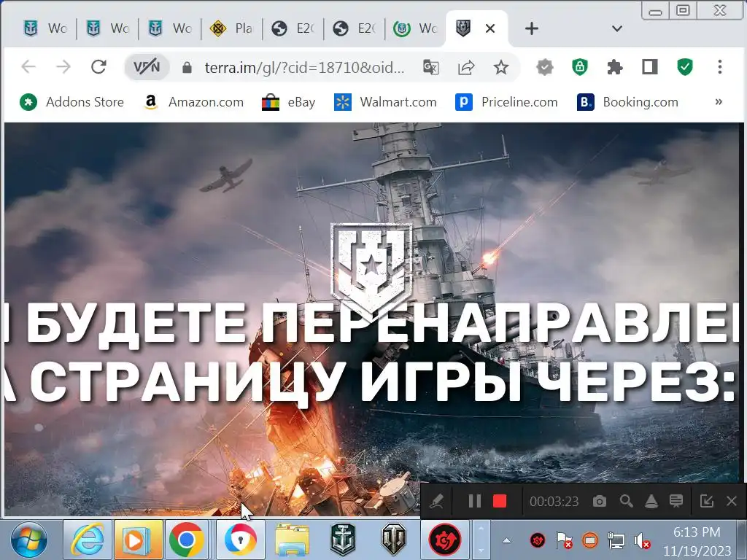This screenshot has width=747, height=560.
Task: Select the recorder drawing pen tool
Action: coord(437,501)
